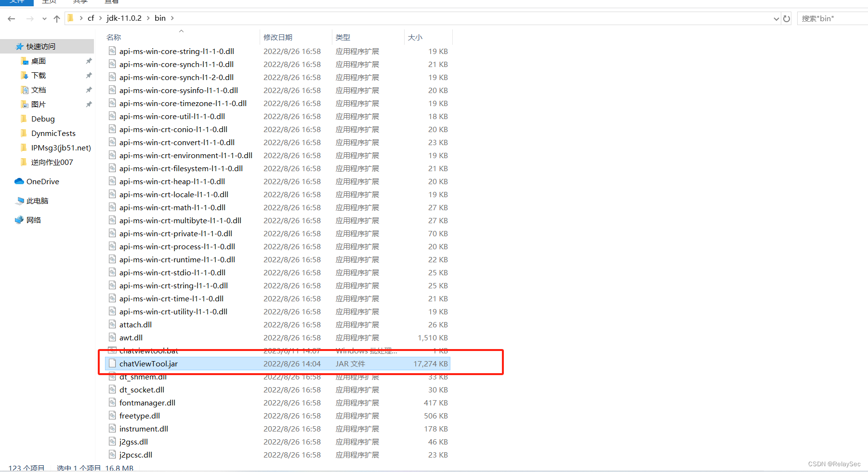This screenshot has height=472, width=868.
Task: Open 网络 from the sidebar
Action: coord(34,220)
